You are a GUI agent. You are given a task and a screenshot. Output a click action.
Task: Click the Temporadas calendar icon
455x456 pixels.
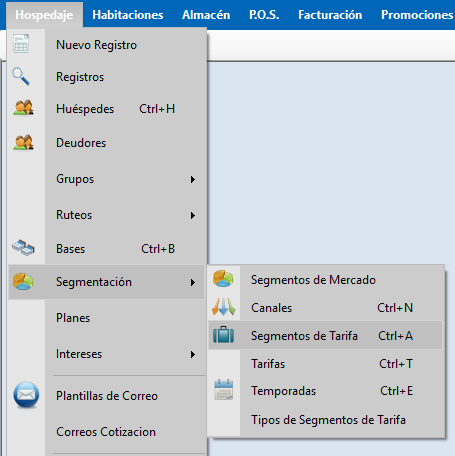[224, 389]
